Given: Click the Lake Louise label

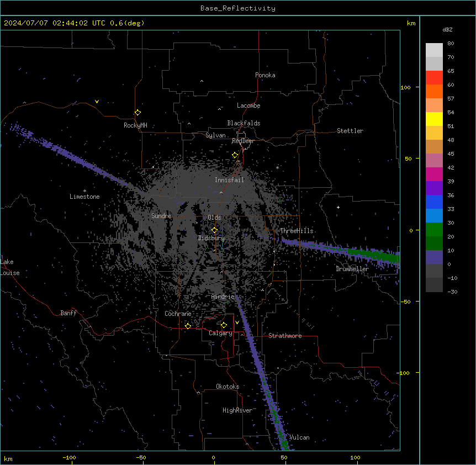Looking at the screenshot, I should pos(10,267).
